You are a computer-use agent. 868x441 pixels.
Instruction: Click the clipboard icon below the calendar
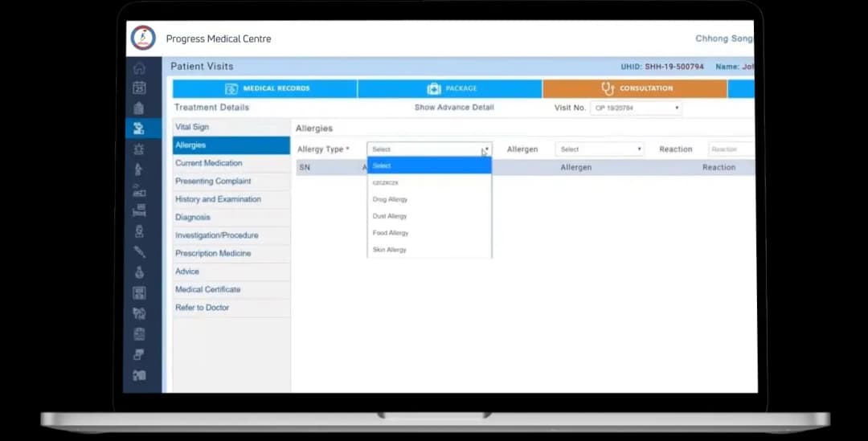pyautogui.click(x=139, y=108)
